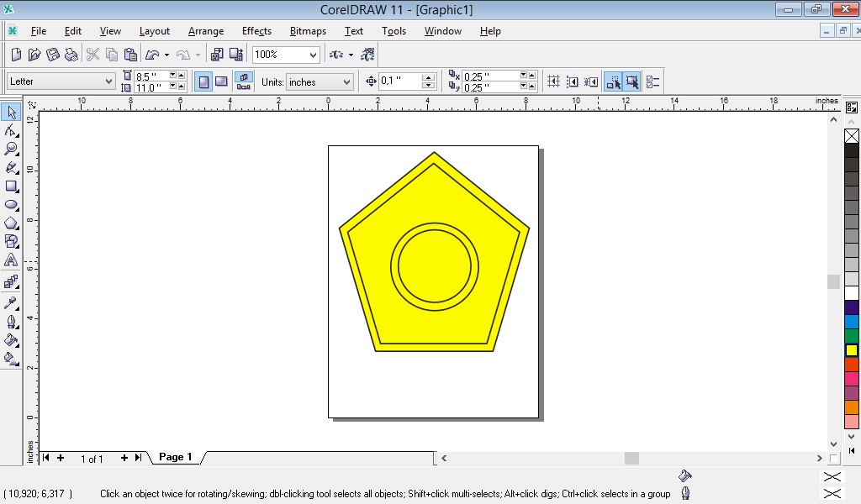The height and width of the screenshot is (504, 861).
Task: Click the Export icon
Action: point(235,55)
